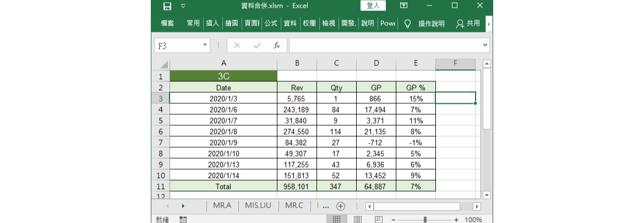Switch to Normal view icon
This screenshot has width=644, height=223.
(x=336, y=220)
